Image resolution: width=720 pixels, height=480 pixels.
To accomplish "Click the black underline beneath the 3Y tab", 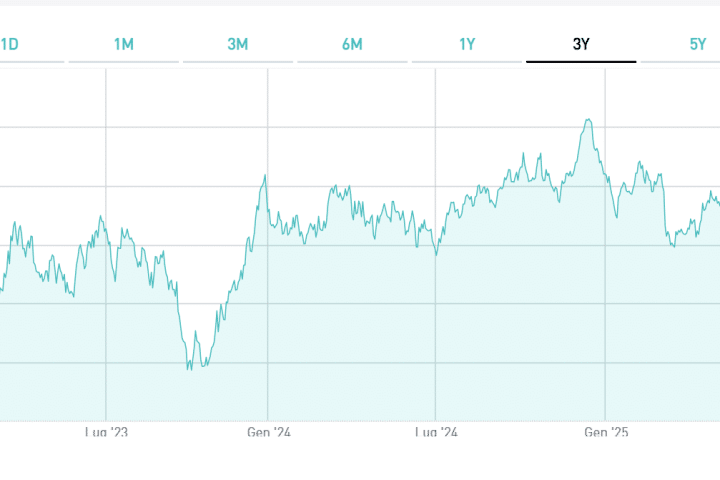I will click(x=581, y=62).
